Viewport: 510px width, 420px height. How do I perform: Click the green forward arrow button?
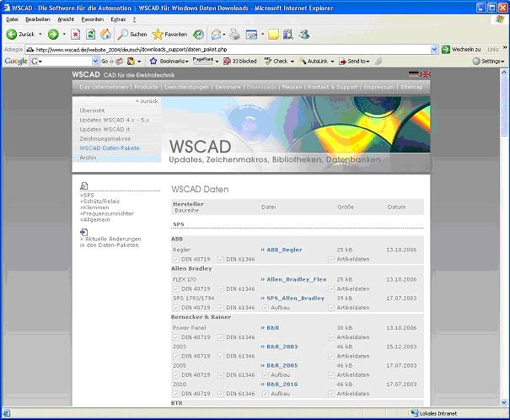(x=53, y=35)
